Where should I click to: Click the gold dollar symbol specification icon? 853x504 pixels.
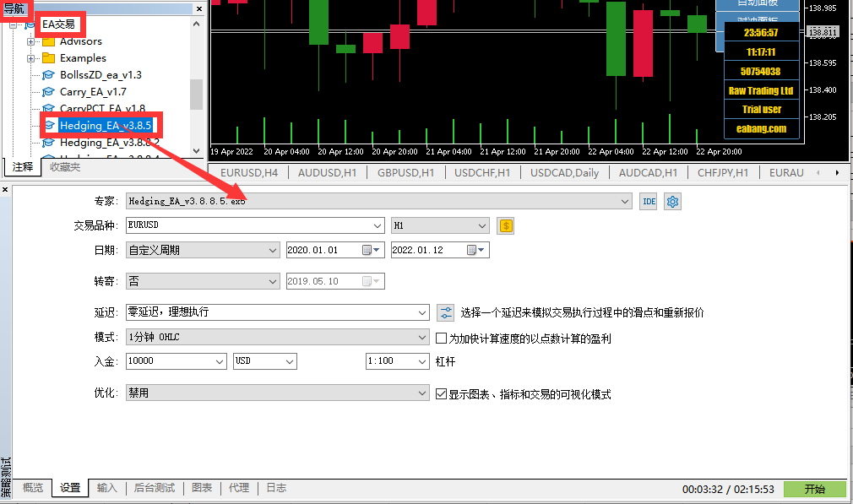click(506, 226)
